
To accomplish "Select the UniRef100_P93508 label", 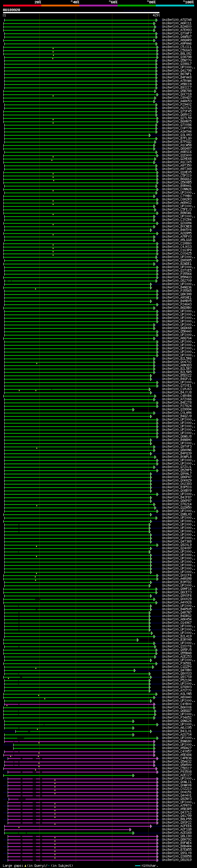I will point(177,772).
